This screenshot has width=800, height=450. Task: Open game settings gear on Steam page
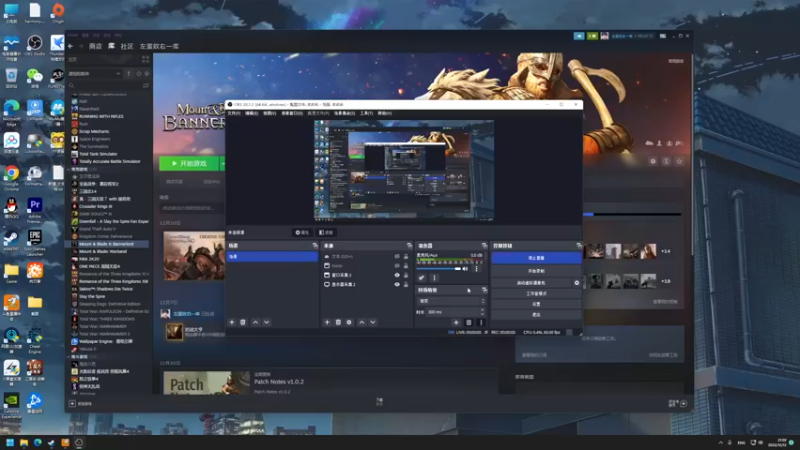(653, 161)
